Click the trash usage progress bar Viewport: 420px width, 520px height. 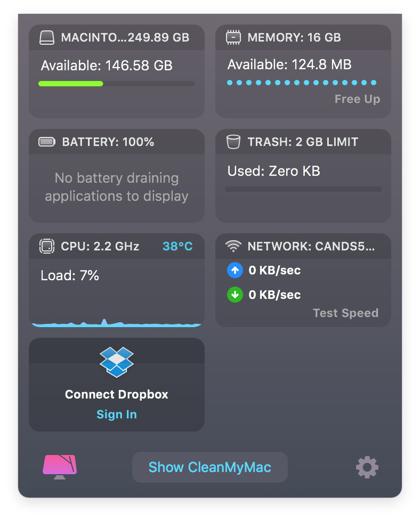tap(303, 189)
